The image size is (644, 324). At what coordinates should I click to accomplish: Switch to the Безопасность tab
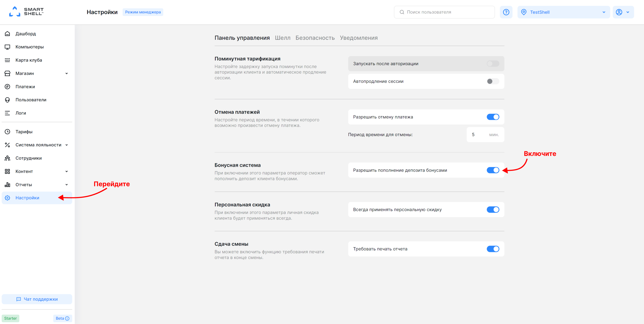[315, 38]
